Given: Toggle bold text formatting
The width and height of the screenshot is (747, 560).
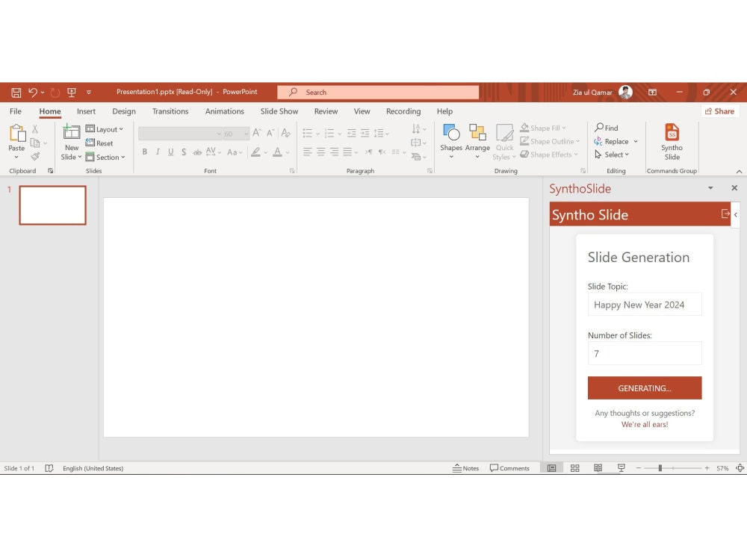Looking at the screenshot, I should click(x=145, y=152).
